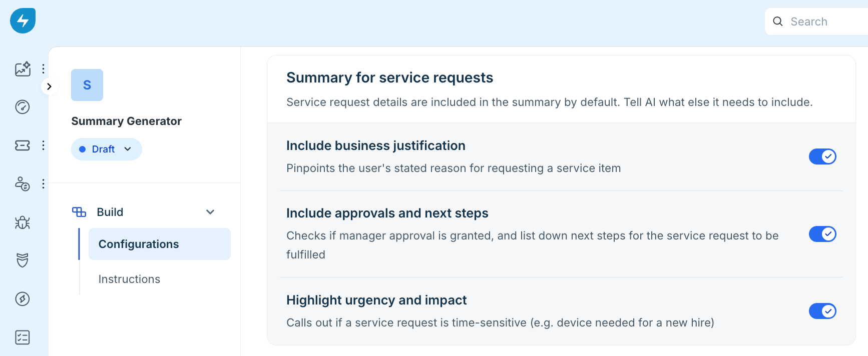Collapse the Build section chevron
Image resolution: width=868 pixels, height=356 pixels.
pos(210,212)
